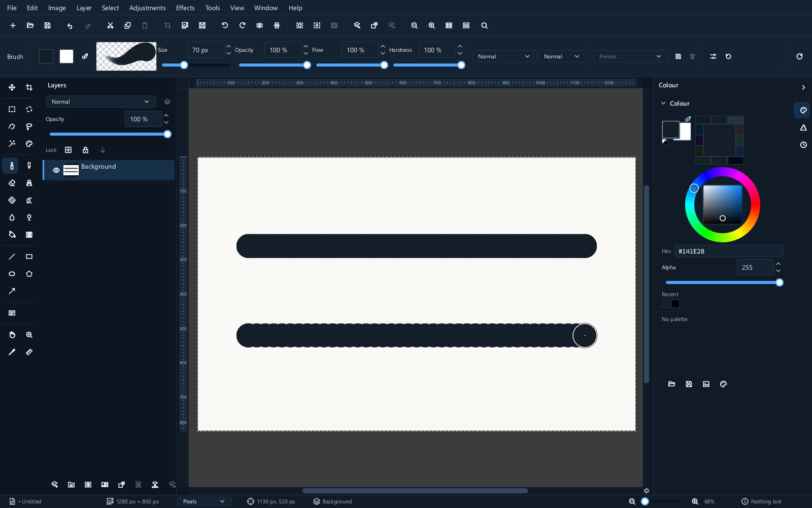Increase brush size with the up stepper
This screenshot has width=812, height=508.
click(228, 46)
